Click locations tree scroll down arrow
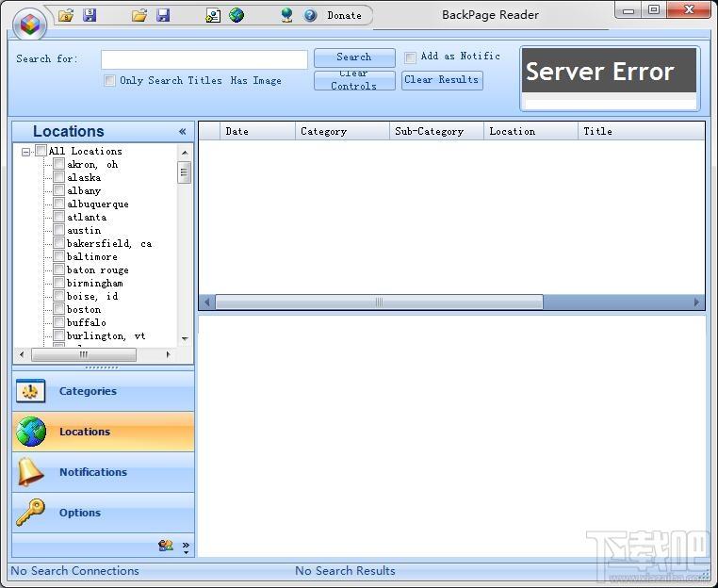The width and height of the screenshot is (718, 588). pos(185,338)
